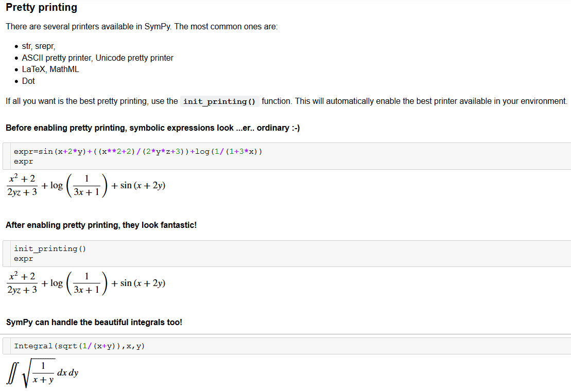
Task: Click the "LaTeX, MathML" bullet item
Action: pos(50,69)
